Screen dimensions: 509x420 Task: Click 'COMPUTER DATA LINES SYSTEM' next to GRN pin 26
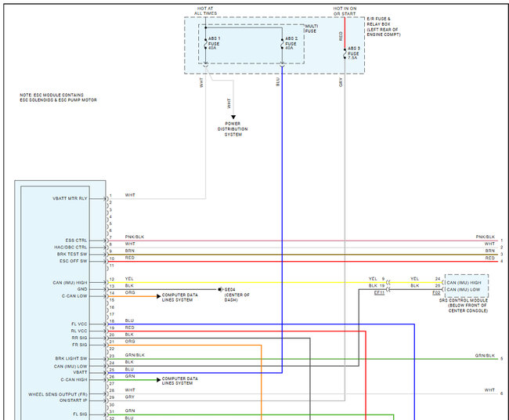pyautogui.click(x=180, y=381)
